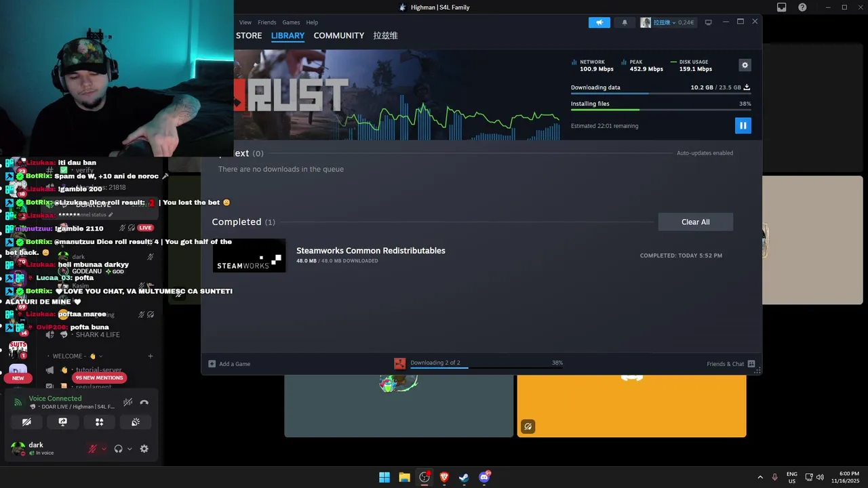Click the download arrow icon beside 23.5 GB
This screenshot has width=868, height=488.
[747, 87]
